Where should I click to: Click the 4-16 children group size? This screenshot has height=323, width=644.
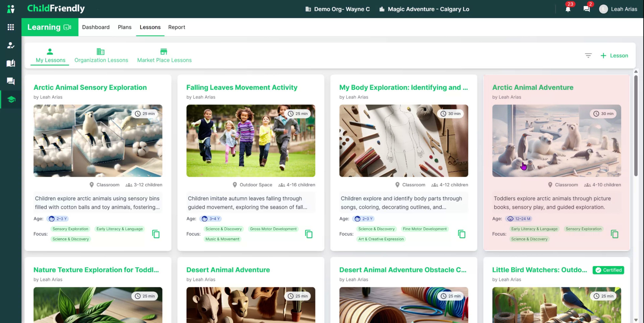pos(297,185)
